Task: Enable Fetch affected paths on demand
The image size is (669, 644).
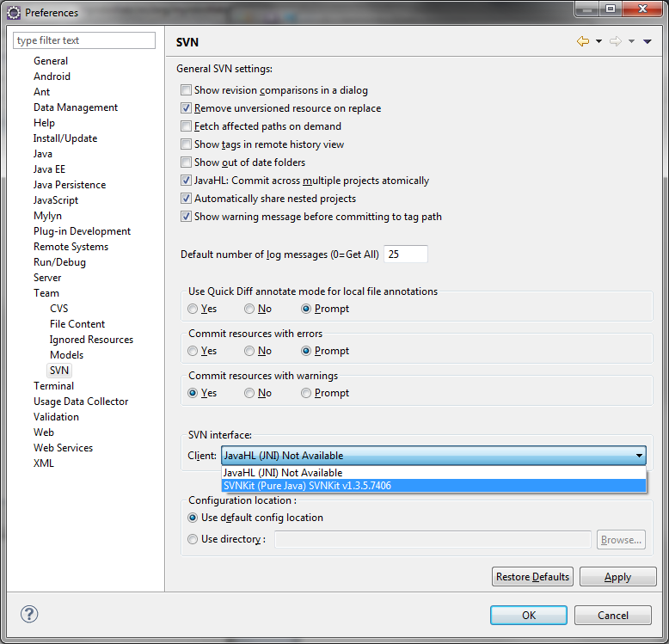Action: [x=186, y=126]
